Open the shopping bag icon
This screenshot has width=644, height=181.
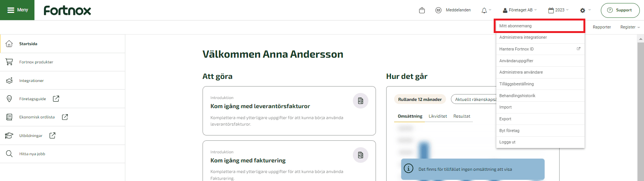click(422, 10)
